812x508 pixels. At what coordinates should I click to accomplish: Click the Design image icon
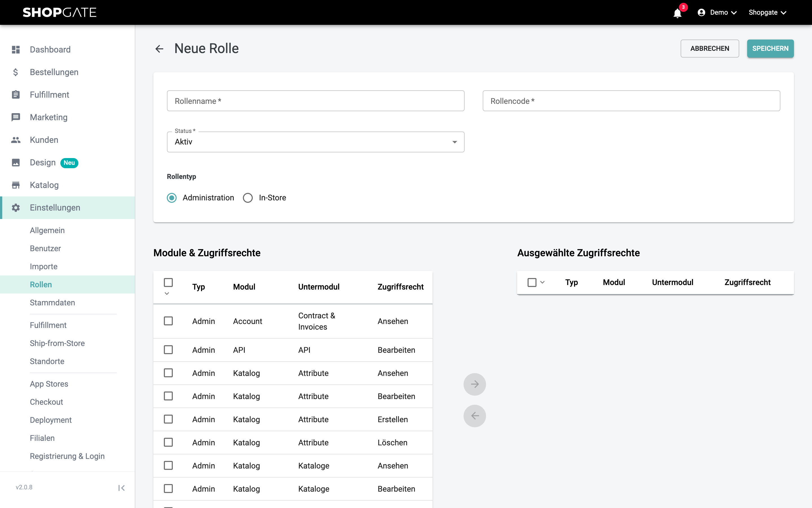pos(16,162)
